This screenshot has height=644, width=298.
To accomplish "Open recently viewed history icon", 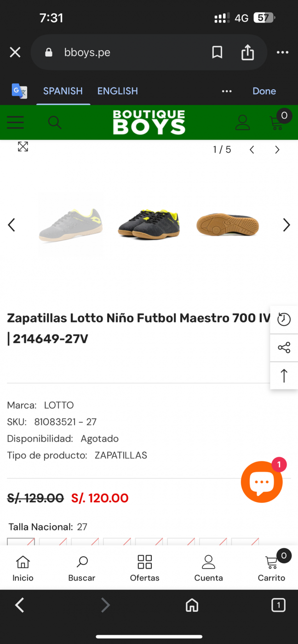I will tap(284, 320).
